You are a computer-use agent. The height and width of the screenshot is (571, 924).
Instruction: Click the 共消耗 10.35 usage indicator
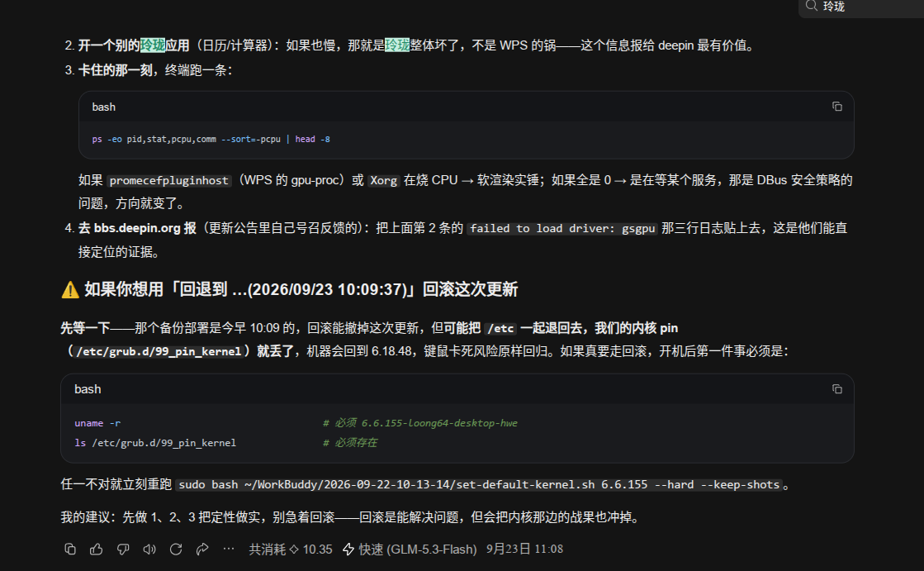click(x=291, y=550)
